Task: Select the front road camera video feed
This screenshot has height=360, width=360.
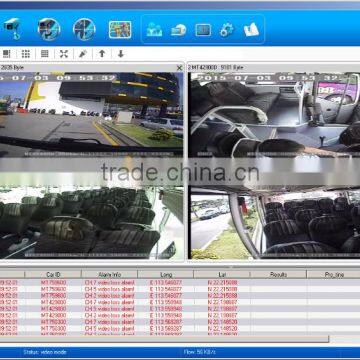Action: point(91,115)
